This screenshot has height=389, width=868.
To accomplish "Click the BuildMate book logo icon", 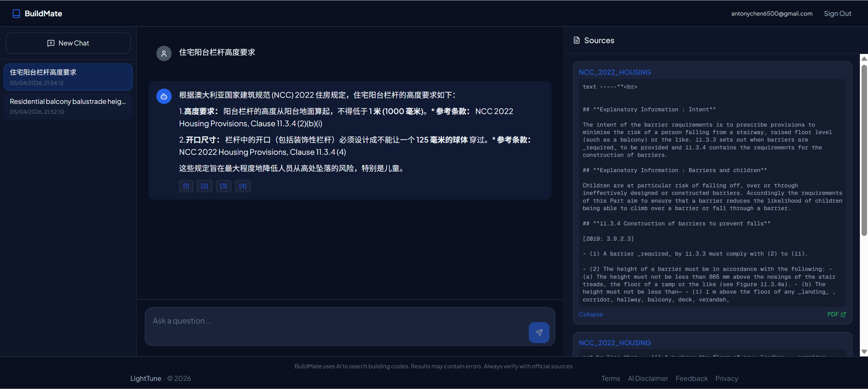I will click(16, 14).
